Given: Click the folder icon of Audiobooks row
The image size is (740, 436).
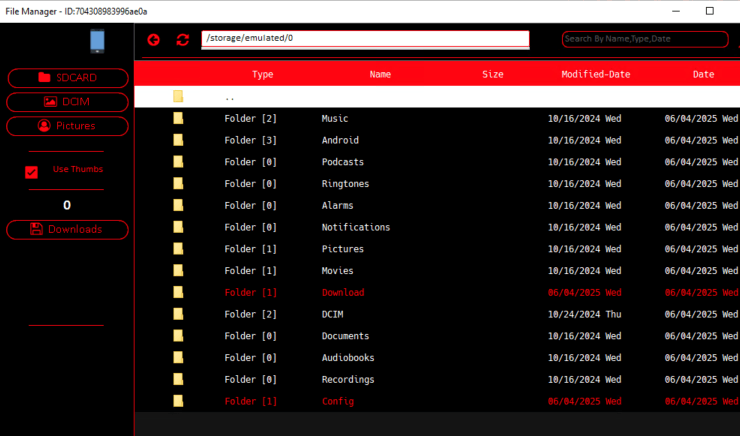Looking at the screenshot, I should [178, 357].
